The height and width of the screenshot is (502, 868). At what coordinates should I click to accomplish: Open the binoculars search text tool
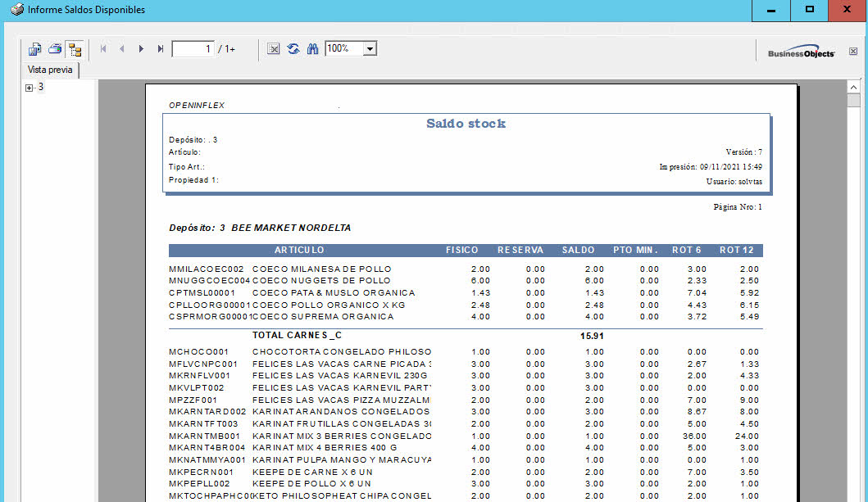tap(313, 49)
